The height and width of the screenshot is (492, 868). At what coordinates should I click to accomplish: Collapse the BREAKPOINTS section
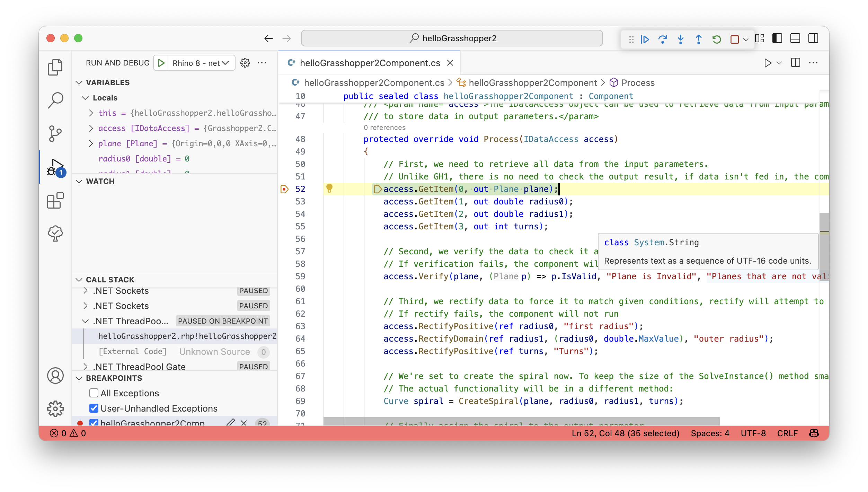79,378
